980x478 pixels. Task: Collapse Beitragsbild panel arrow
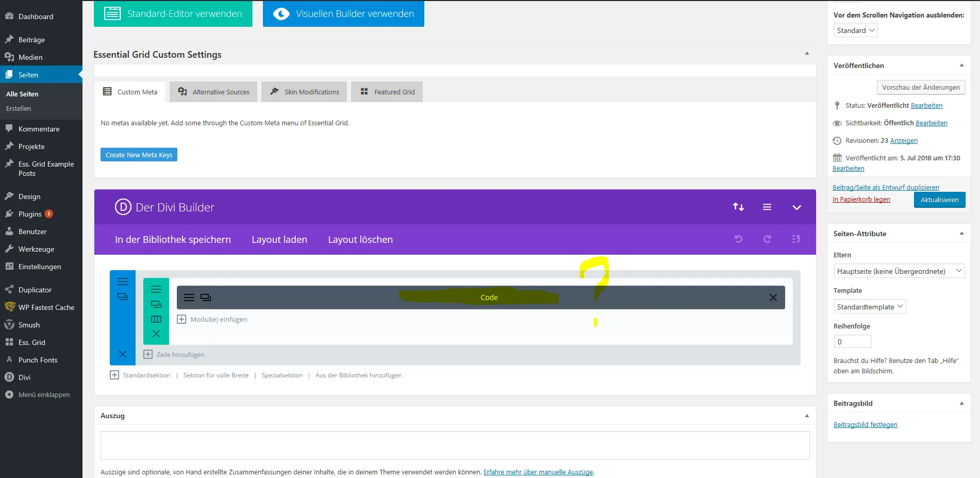pos(961,403)
